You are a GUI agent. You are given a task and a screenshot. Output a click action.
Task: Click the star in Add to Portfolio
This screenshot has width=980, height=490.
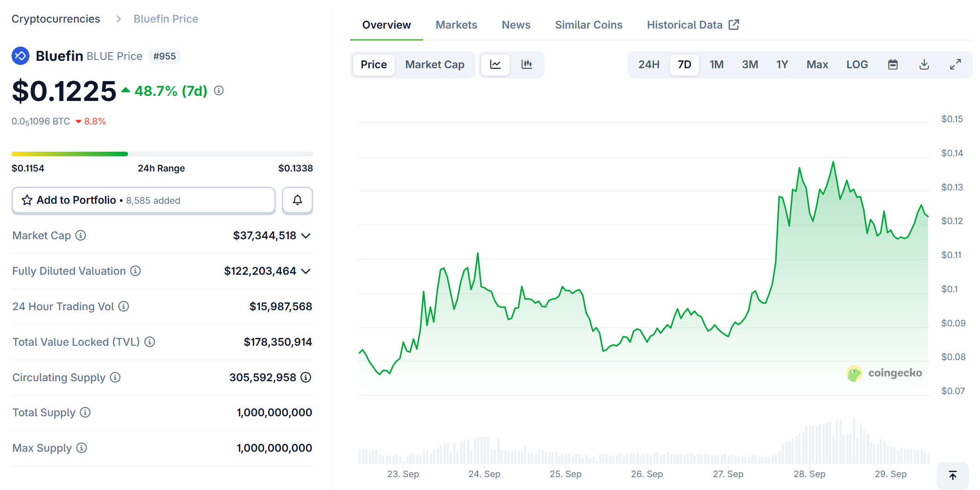click(27, 200)
